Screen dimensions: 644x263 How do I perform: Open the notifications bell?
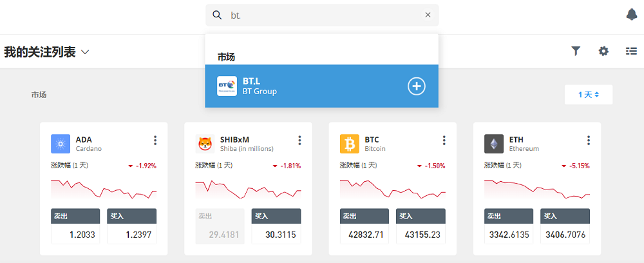pos(632,15)
